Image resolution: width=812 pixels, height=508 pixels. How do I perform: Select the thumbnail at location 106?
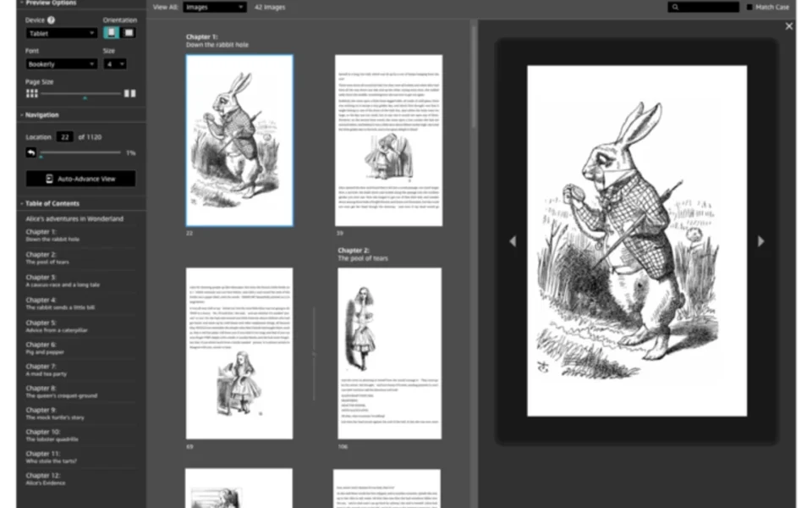pos(389,354)
